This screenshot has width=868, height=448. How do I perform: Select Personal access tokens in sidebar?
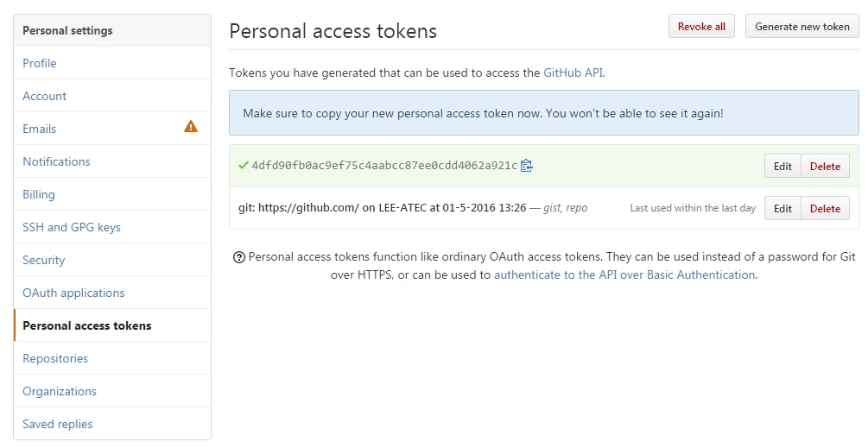87,325
